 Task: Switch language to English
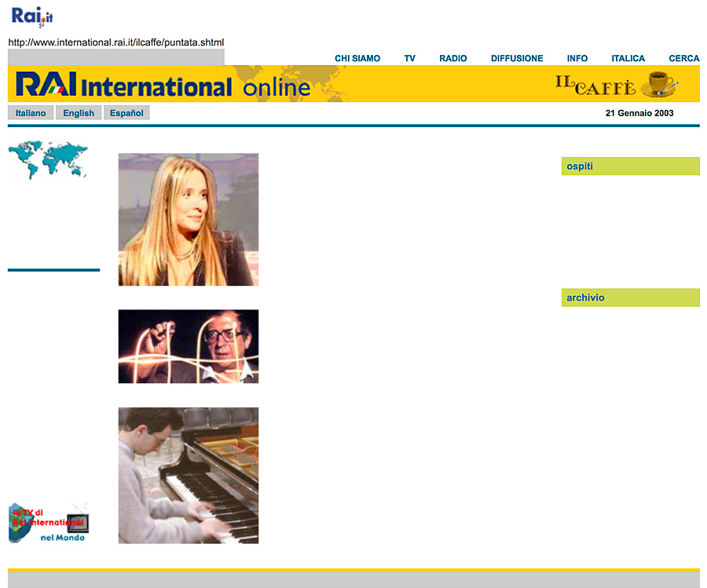click(79, 112)
